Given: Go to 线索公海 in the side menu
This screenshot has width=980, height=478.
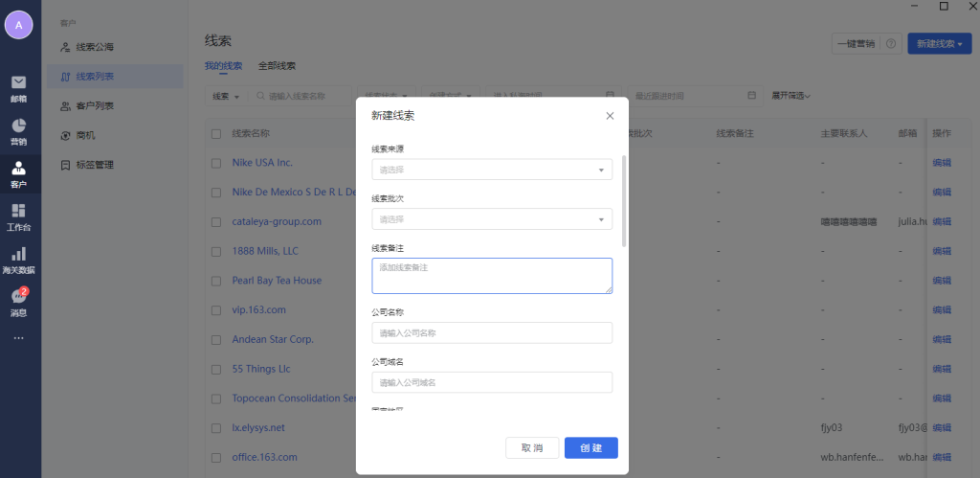Looking at the screenshot, I should click(100, 47).
